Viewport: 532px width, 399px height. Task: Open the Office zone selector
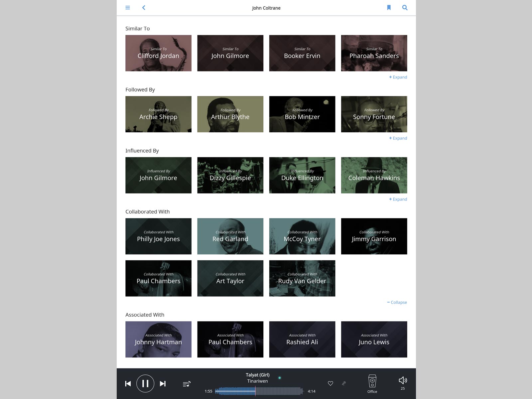tap(372, 383)
